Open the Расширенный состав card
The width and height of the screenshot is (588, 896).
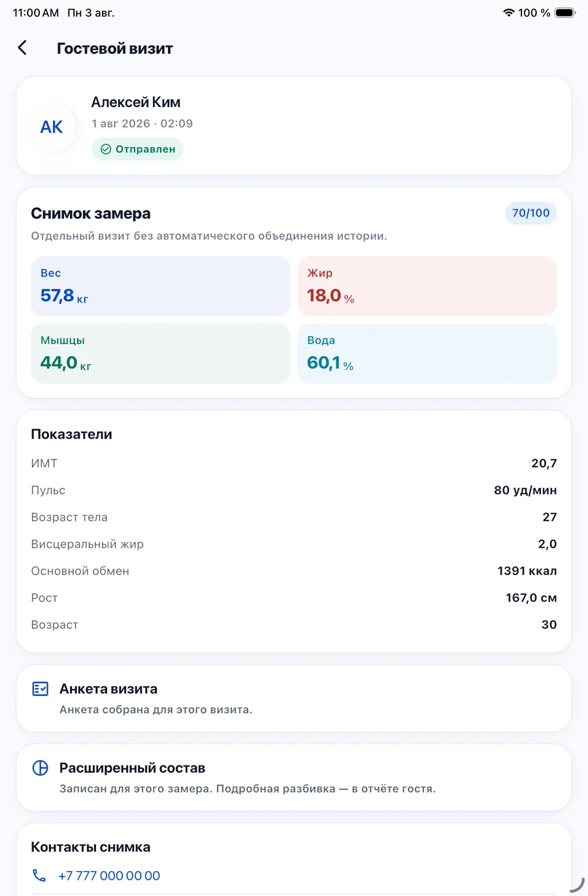(294, 778)
